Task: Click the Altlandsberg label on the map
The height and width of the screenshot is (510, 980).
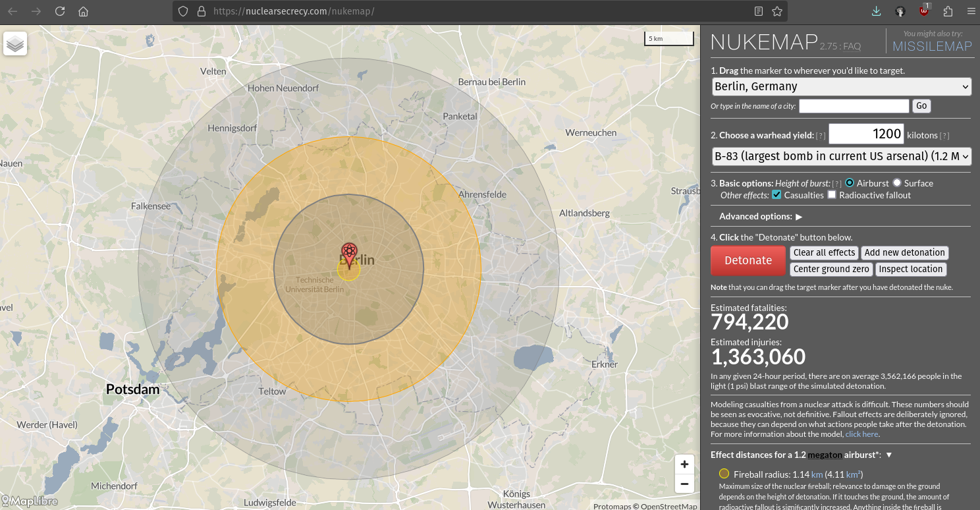Action: click(584, 213)
